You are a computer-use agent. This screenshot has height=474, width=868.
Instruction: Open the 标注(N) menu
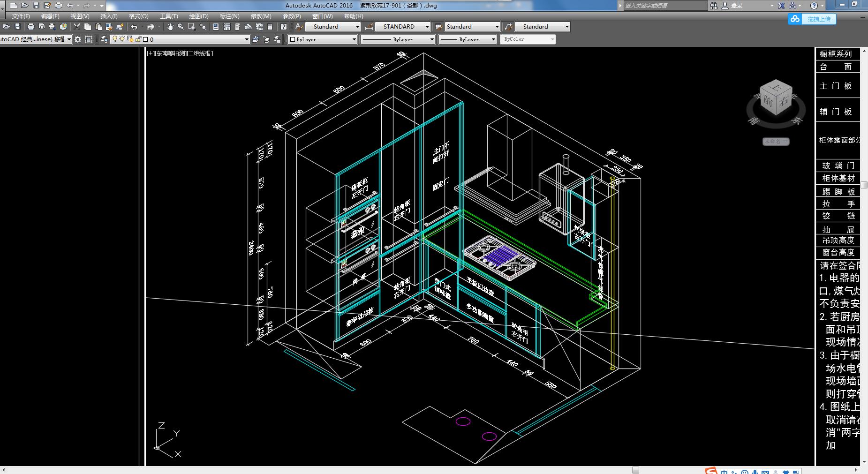click(229, 16)
